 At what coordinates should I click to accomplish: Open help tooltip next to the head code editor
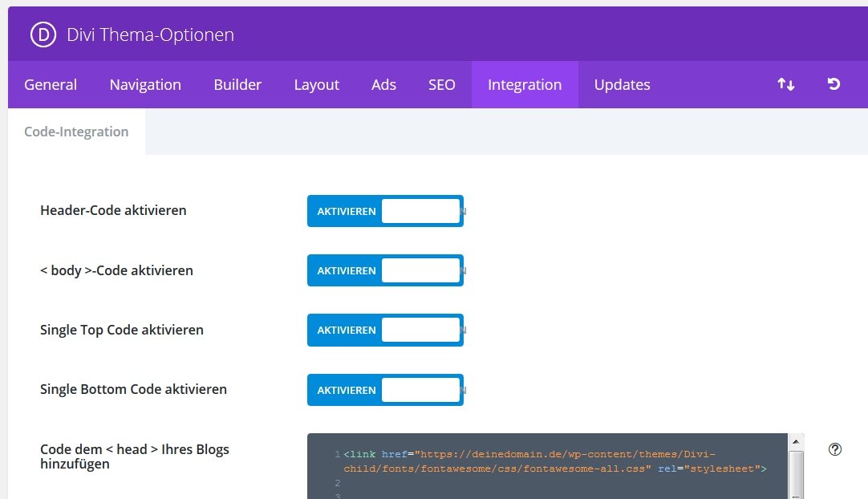tap(835, 449)
